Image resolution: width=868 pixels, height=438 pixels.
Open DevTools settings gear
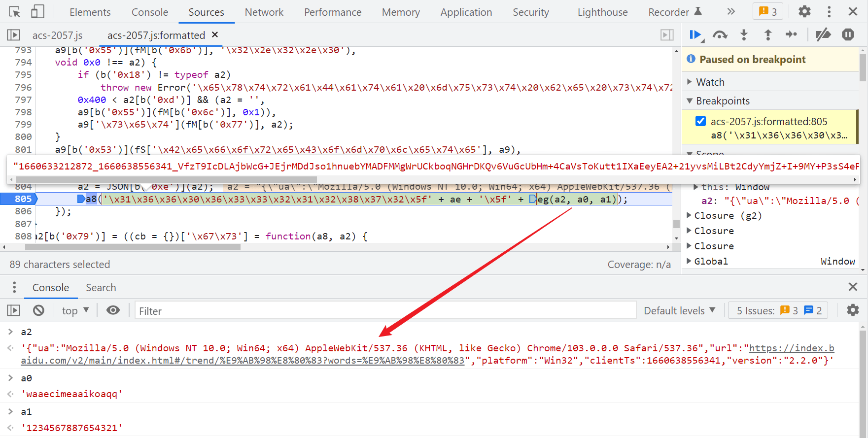click(804, 11)
